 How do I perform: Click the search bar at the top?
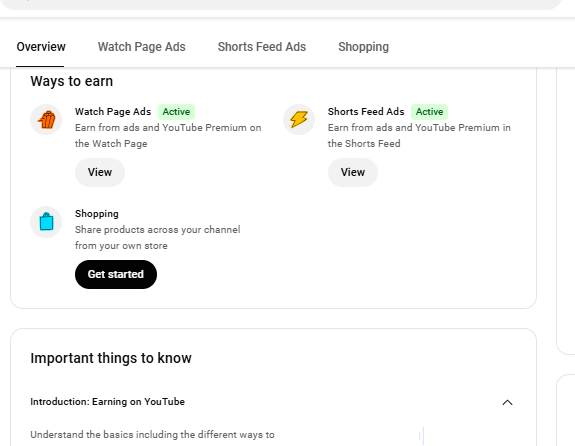(x=281, y=4)
